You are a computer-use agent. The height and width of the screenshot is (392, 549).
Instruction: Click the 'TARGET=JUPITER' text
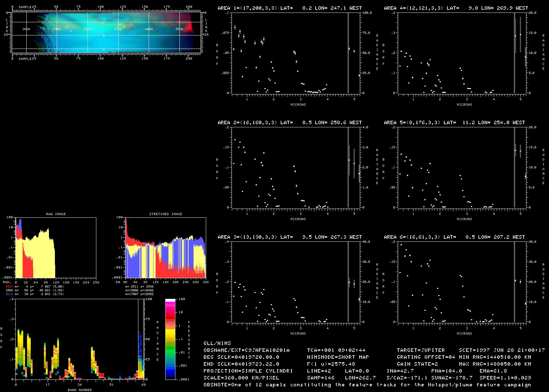coord(421,350)
